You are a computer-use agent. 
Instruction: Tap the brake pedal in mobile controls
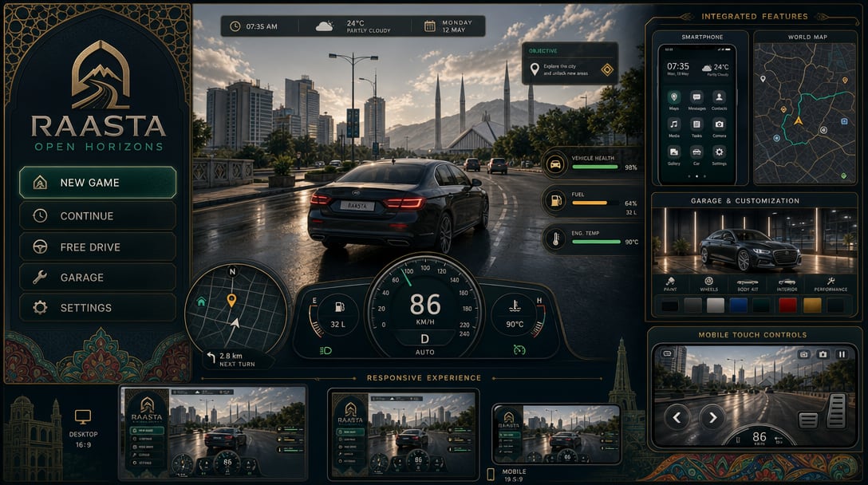808,420
